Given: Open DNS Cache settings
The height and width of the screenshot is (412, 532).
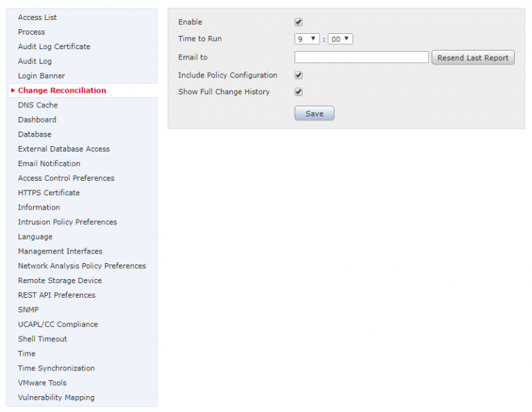Looking at the screenshot, I should 38,105.
